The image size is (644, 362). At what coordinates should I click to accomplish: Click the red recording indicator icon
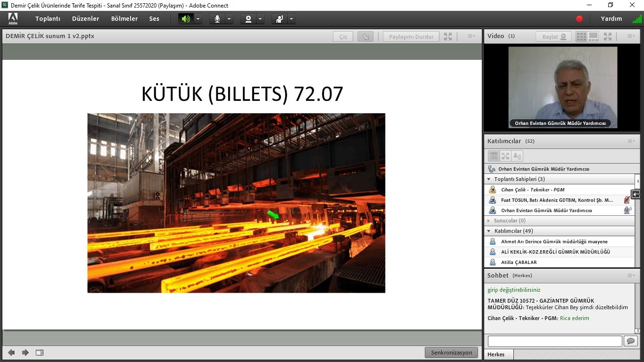point(579,19)
